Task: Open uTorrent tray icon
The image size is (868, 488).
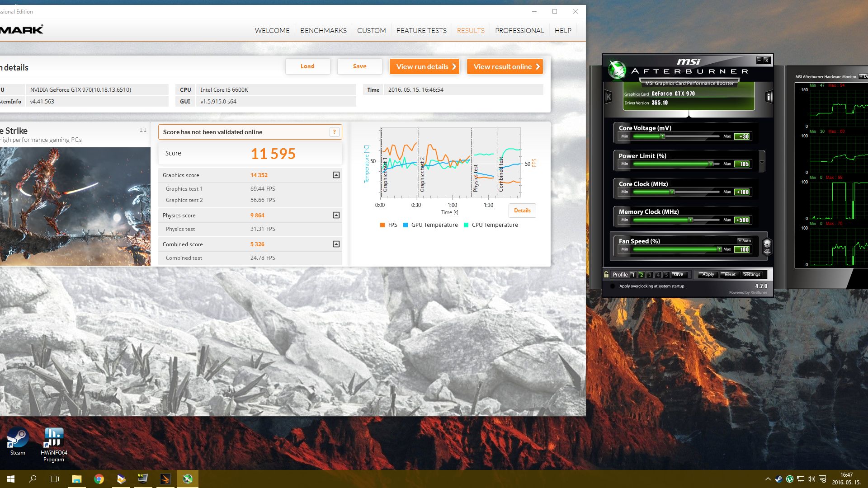Action: (789, 479)
